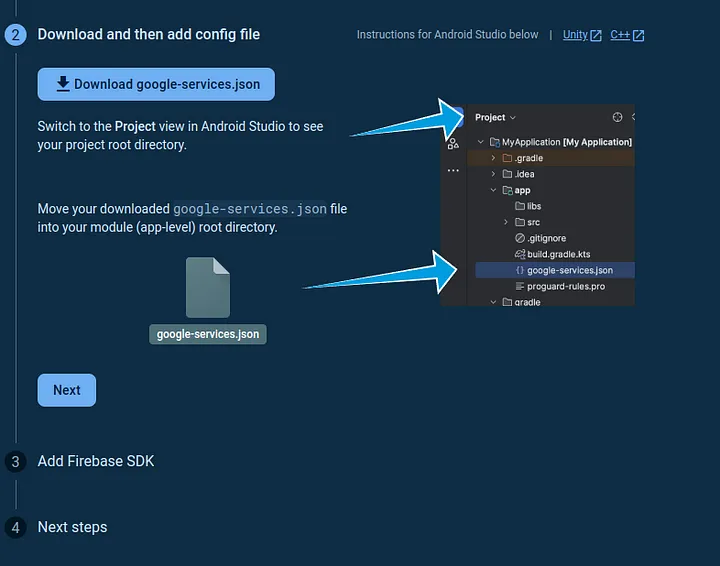The image size is (720, 566).
Task: Select the app module row
Action: [x=551, y=190]
